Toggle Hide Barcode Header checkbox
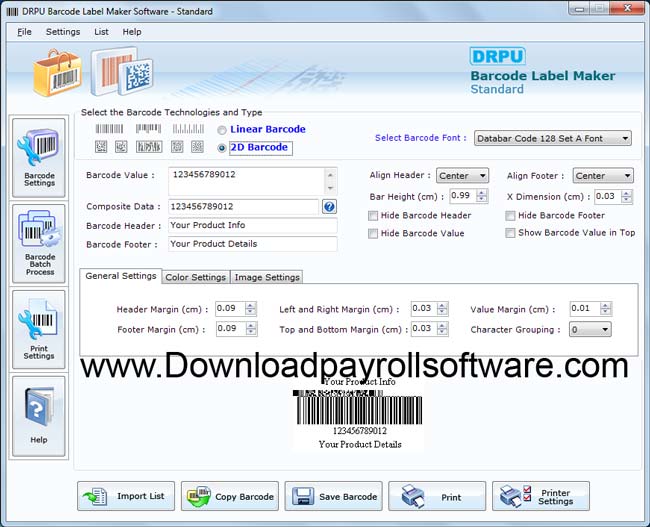 pos(373,216)
